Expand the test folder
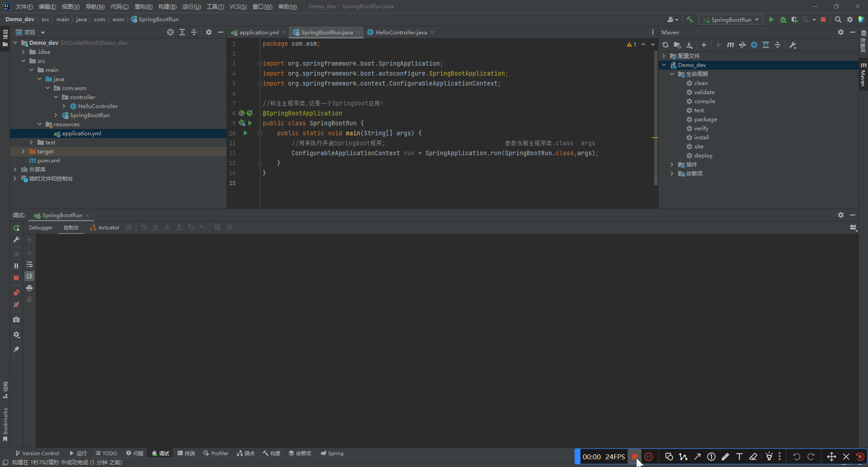The height and width of the screenshot is (467, 868). pyautogui.click(x=32, y=143)
